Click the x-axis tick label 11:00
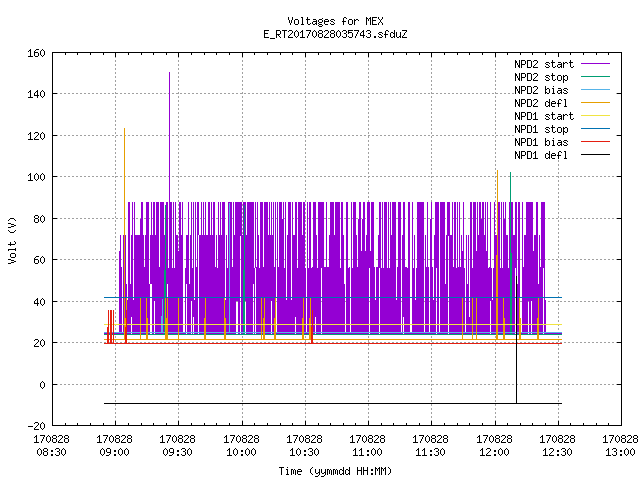Screen dimensions: 640x480 tap(367, 452)
